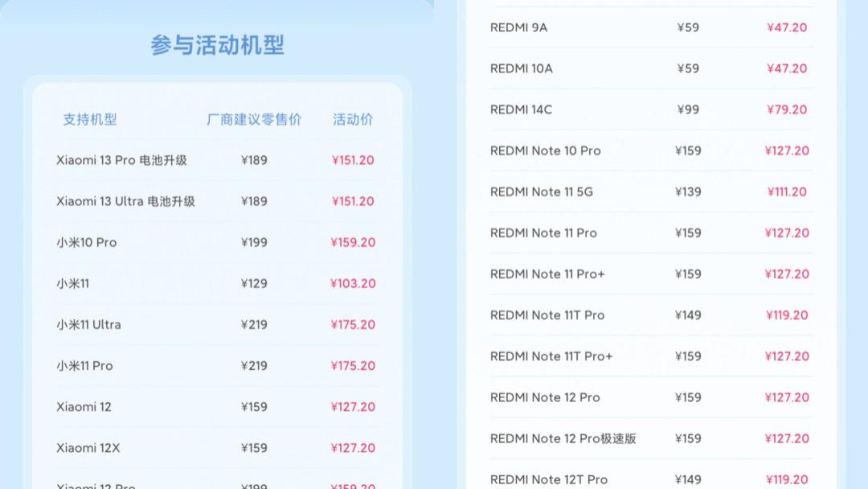
Task: Select the 小米11 model name
Action: 72,284
